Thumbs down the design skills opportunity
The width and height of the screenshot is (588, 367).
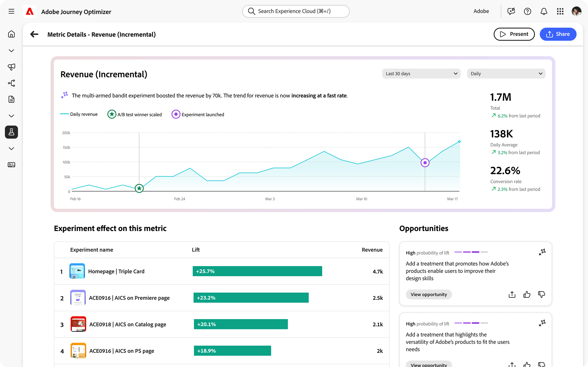[542, 294]
